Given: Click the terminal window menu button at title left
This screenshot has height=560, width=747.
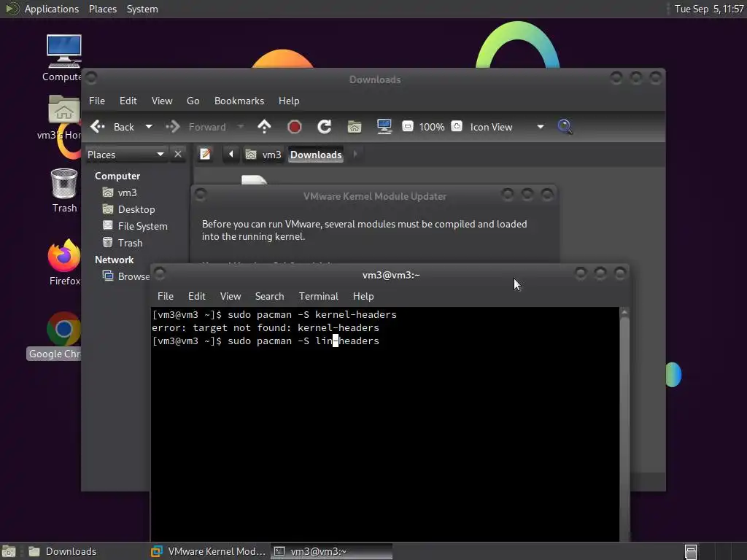Looking at the screenshot, I should pyautogui.click(x=160, y=273).
